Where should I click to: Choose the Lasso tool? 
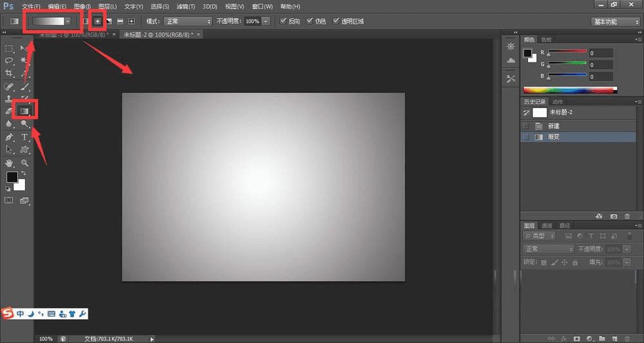[10, 60]
